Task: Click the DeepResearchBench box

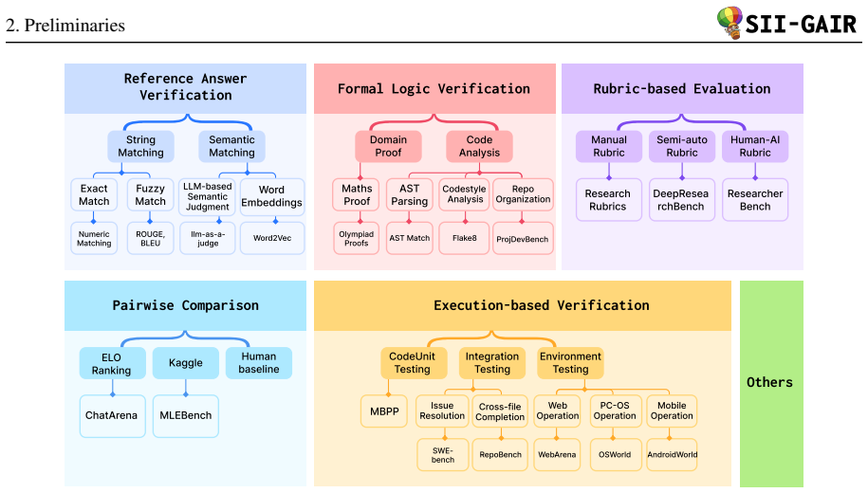Action: point(682,200)
